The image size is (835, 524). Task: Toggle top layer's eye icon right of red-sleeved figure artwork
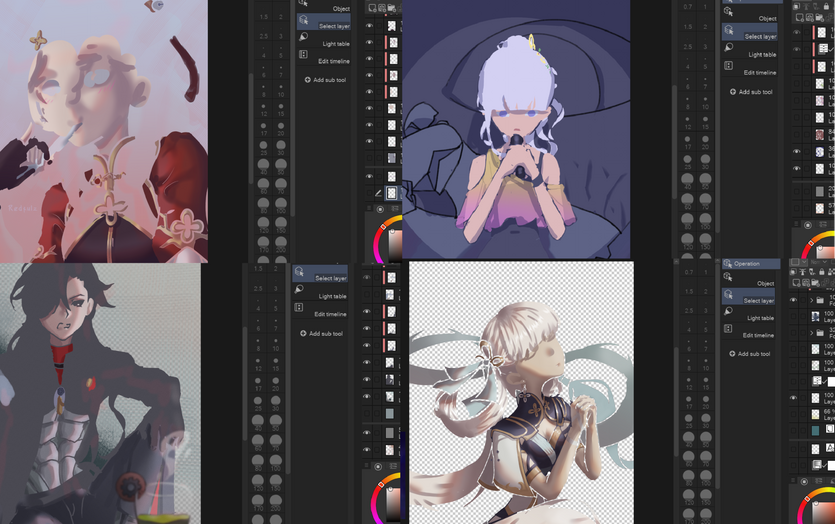tap(368, 27)
